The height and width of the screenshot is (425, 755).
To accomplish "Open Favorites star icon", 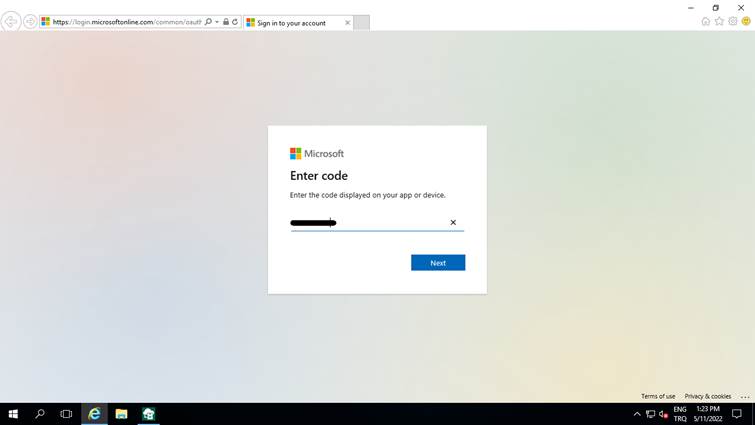I will (x=719, y=21).
